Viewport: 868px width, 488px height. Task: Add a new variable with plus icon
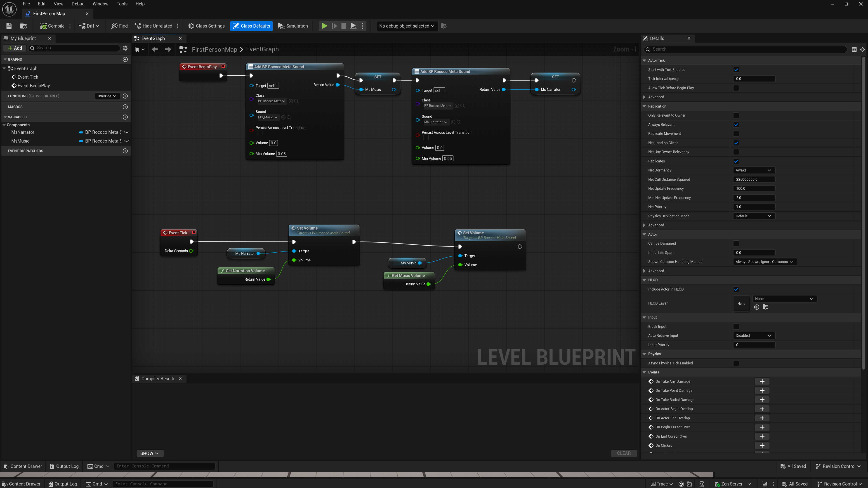coord(125,117)
